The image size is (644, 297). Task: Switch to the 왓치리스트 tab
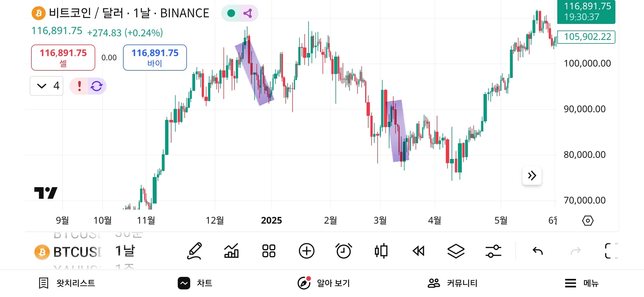[67, 283]
